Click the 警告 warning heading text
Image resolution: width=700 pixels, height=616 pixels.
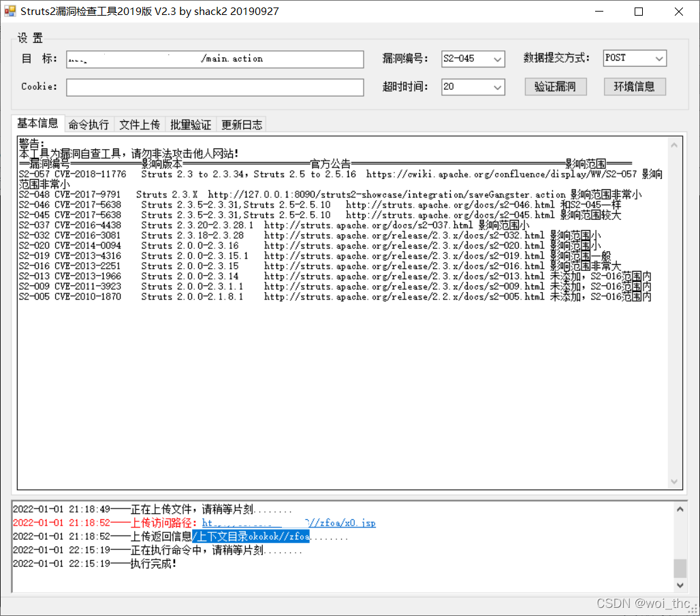(x=32, y=144)
